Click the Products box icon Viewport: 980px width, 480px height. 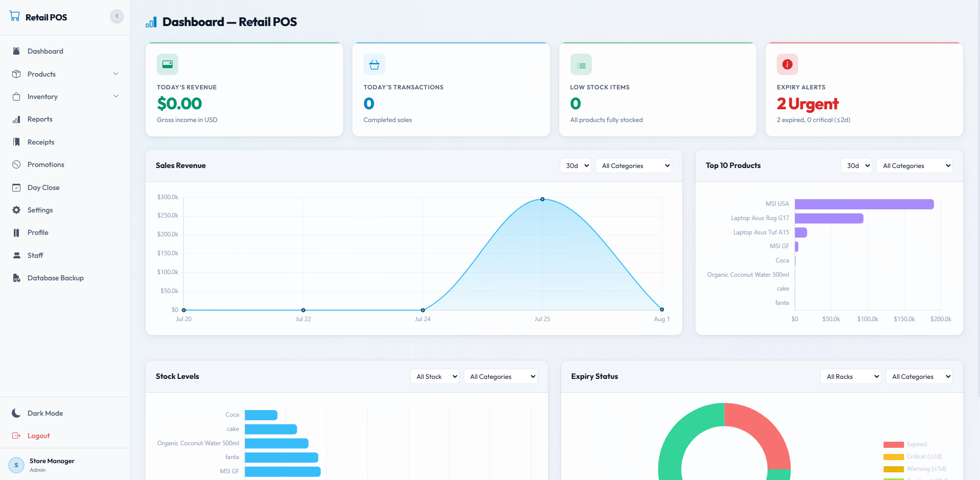click(16, 74)
